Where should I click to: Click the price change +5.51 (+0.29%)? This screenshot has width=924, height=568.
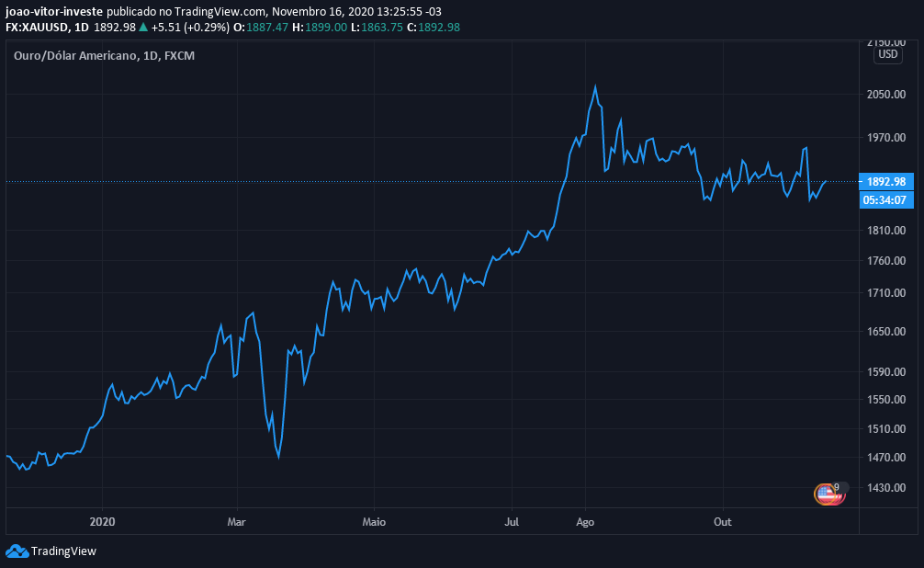[190, 28]
